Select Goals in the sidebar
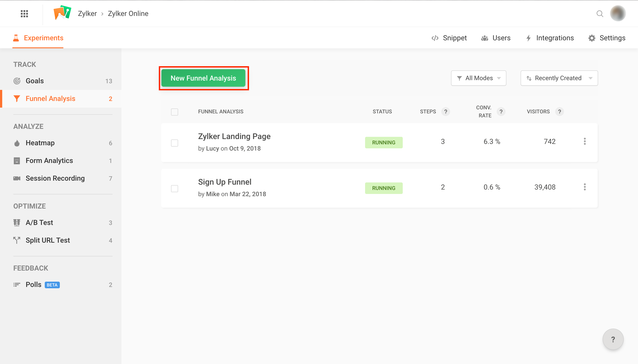The image size is (638, 364). (x=60, y=81)
